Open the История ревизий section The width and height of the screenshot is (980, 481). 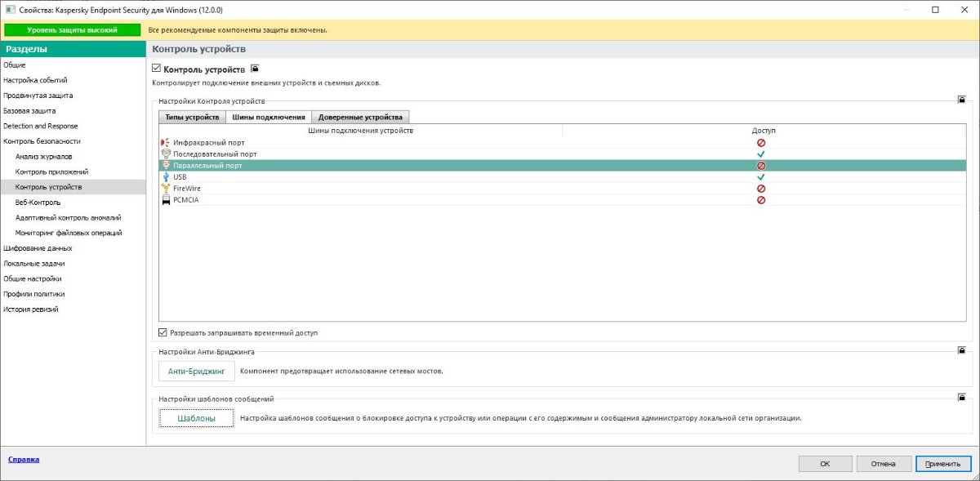(31, 309)
